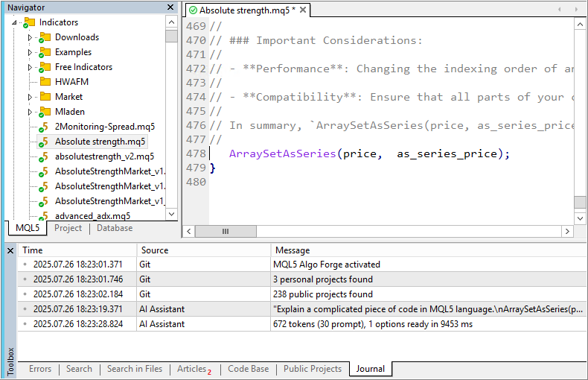
Task: Select advanced_adx.mq5 file
Action: click(92, 216)
